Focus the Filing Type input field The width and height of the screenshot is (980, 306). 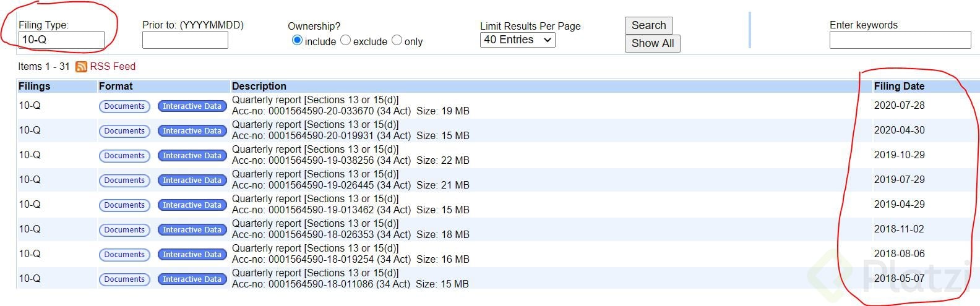coord(61,40)
